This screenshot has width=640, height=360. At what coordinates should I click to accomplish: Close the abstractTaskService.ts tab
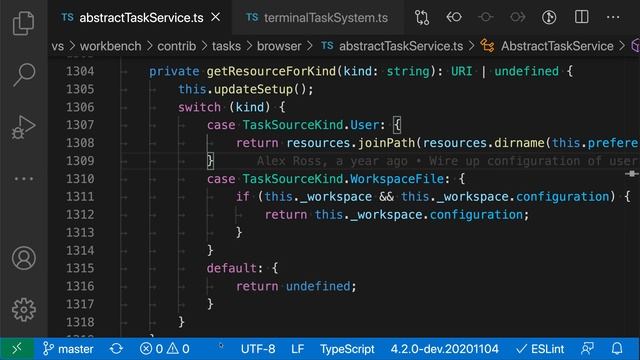216,17
